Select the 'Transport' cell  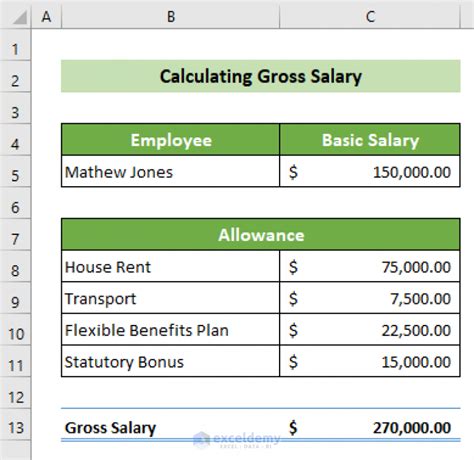170,298
